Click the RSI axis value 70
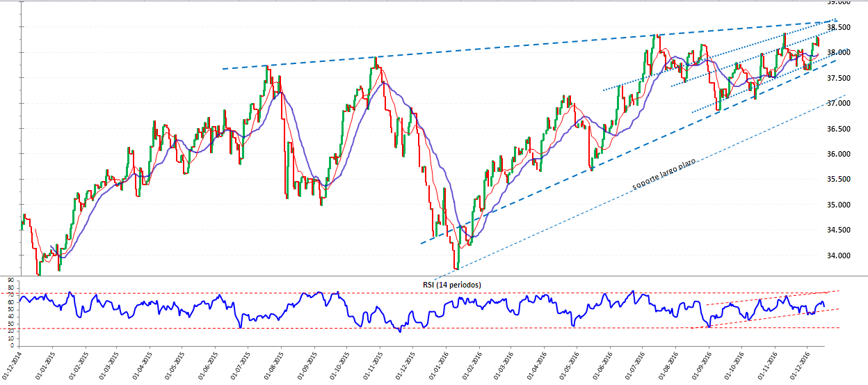The height and width of the screenshot is (385, 868). pos(12,294)
